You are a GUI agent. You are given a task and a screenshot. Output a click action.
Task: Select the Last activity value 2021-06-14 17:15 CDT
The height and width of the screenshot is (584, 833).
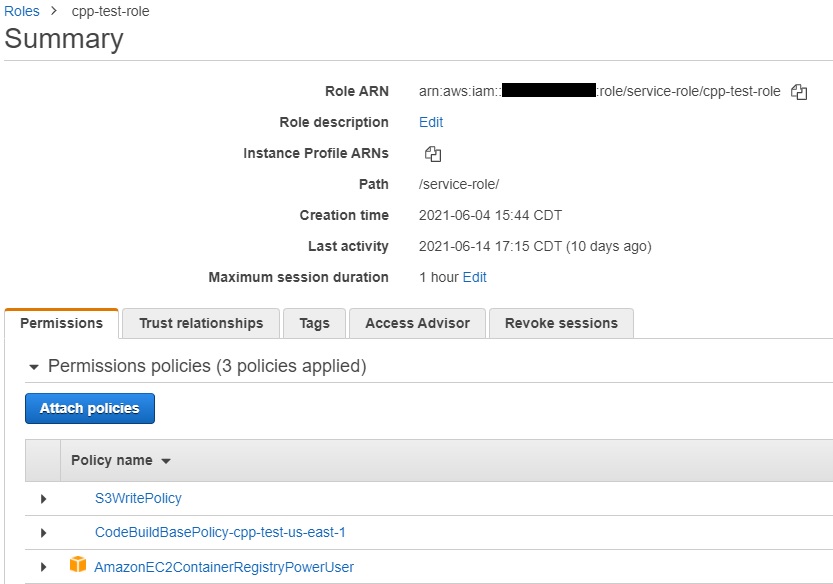click(490, 246)
